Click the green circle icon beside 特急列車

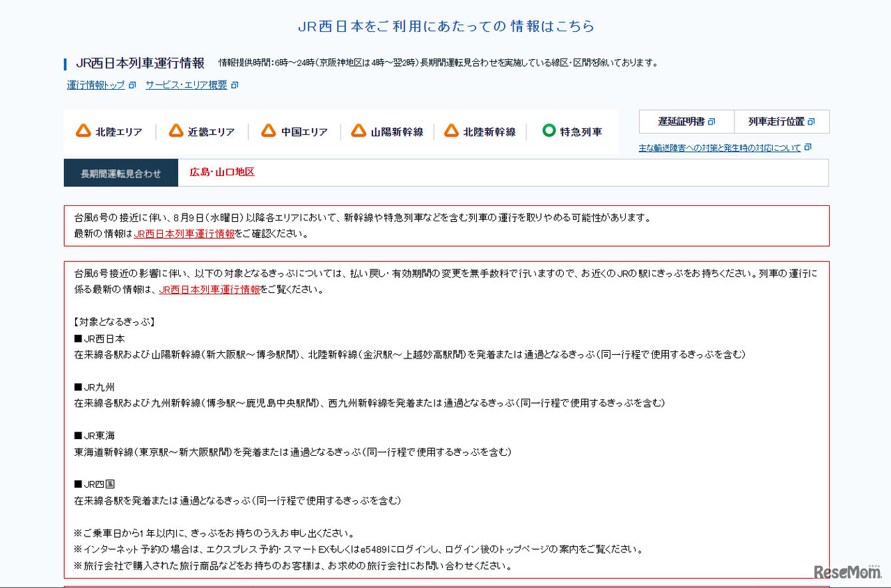(549, 130)
